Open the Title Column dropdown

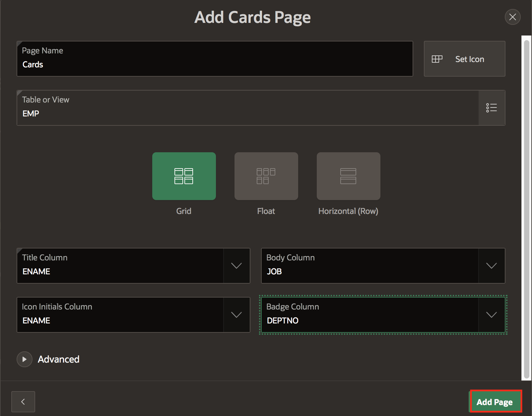pos(236,266)
